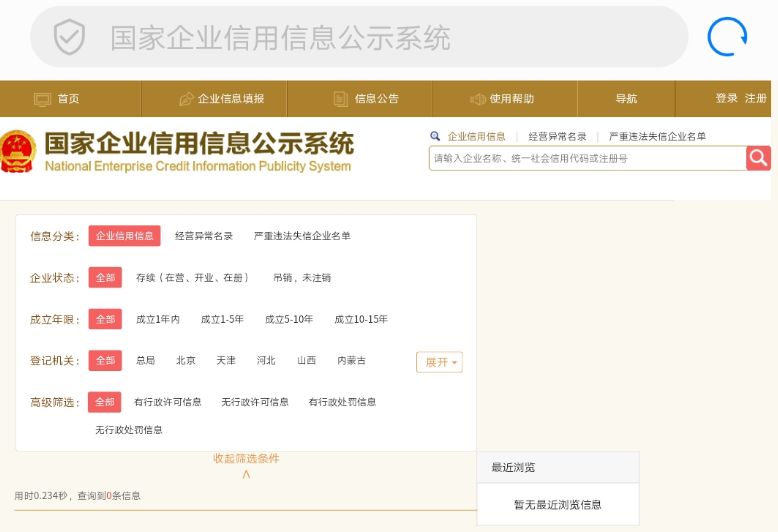Click the national emblem logo
Screen dimensions: 778x532
pyautogui.click(x=18, y=152)
